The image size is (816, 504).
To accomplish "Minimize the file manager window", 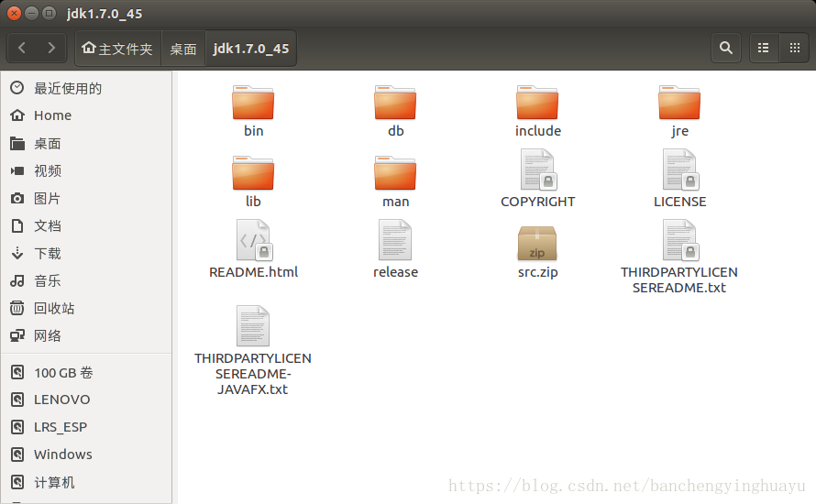I will (x=32, y=13).
